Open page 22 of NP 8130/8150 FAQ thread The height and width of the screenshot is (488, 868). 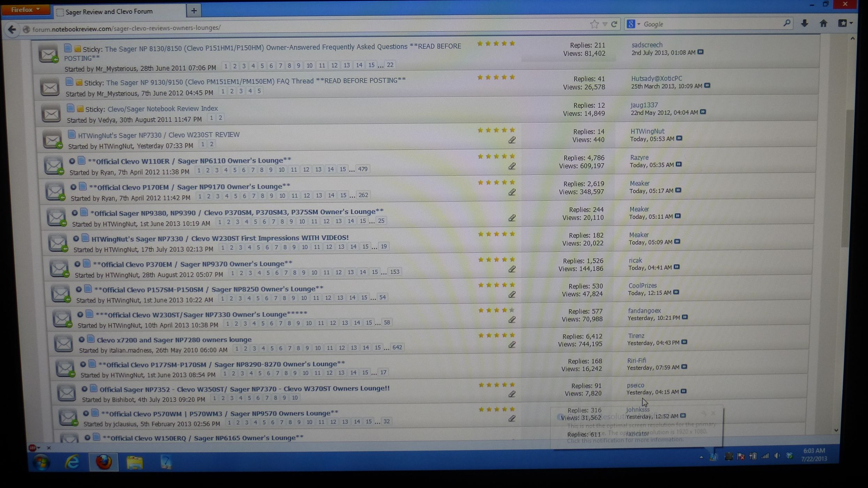coord(390,65)
